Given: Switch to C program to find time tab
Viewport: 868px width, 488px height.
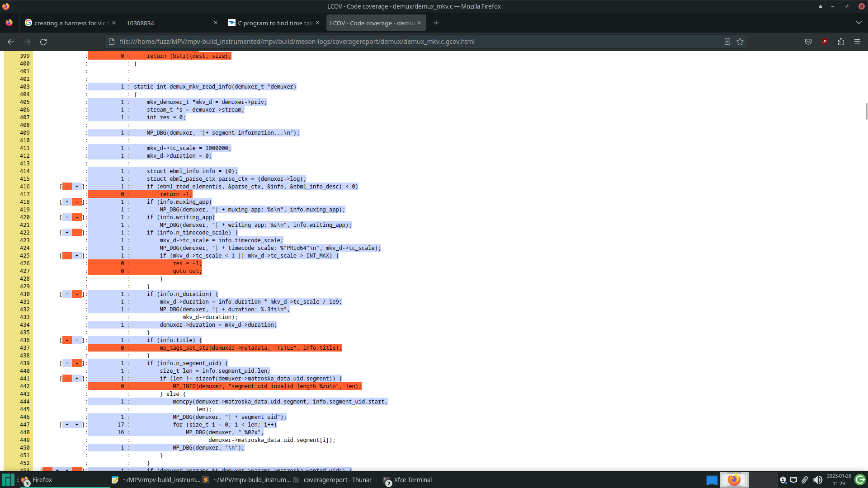Looking at the screenshot, I should [271, 23].
